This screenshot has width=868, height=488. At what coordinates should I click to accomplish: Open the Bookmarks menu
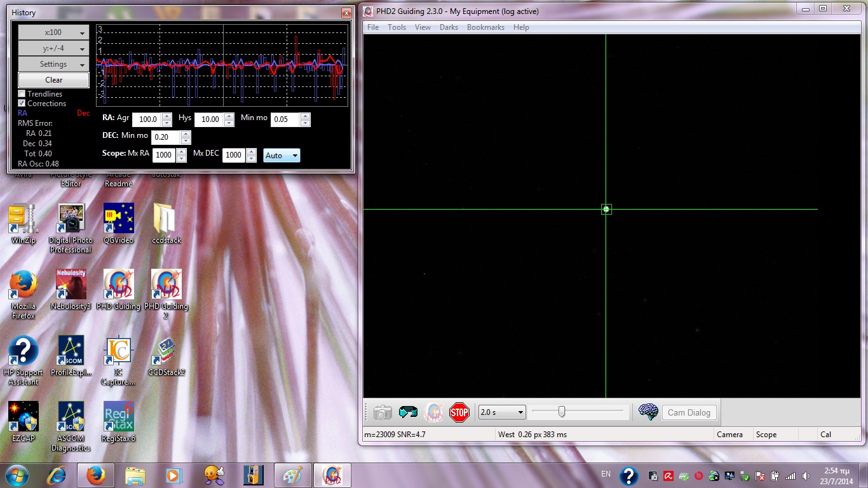(485, 27)
